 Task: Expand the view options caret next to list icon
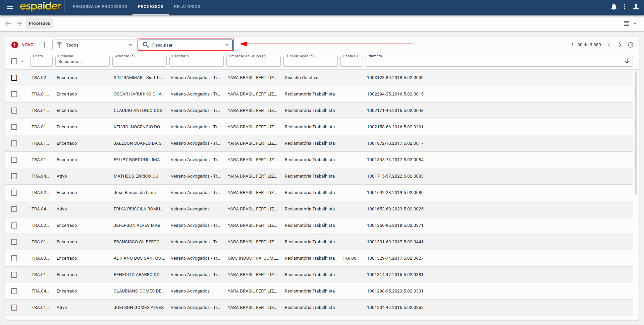635,23
